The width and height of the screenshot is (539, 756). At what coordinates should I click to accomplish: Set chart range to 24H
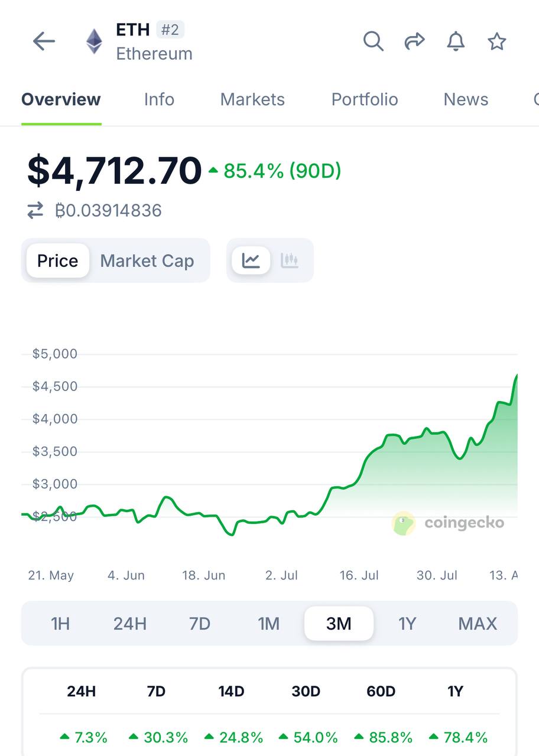130,624
